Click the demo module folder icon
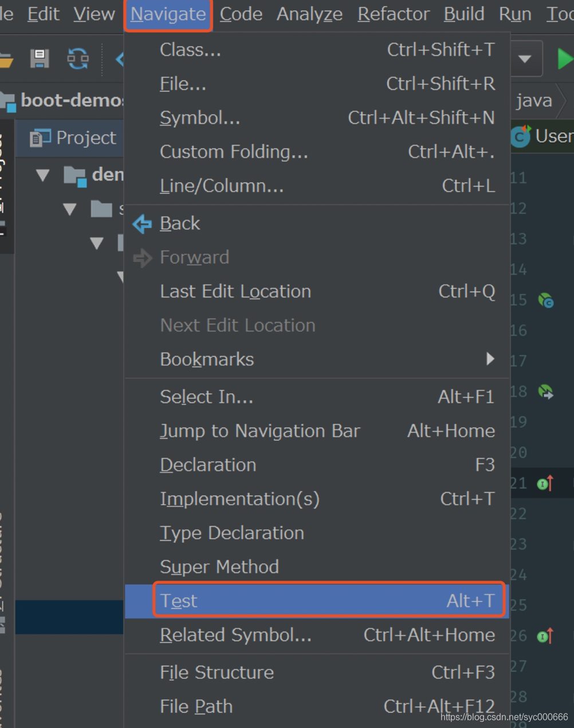574x728 pixels. pos(74,176)
